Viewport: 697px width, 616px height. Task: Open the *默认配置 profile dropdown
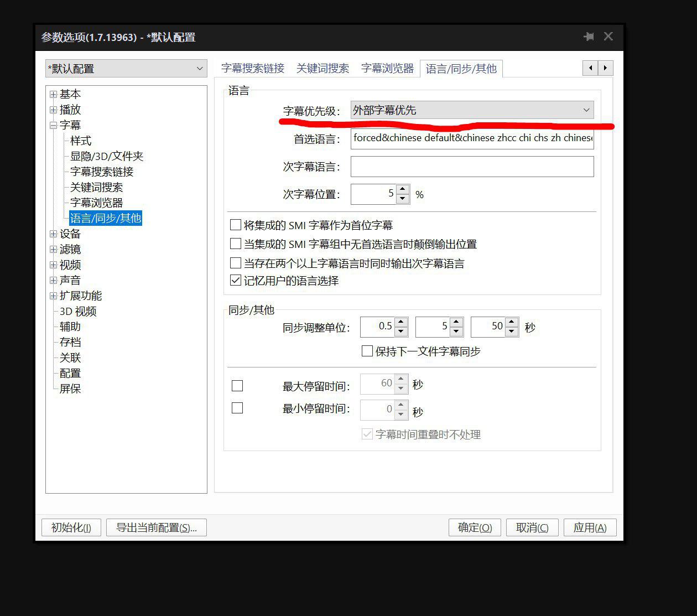[126, 69]
